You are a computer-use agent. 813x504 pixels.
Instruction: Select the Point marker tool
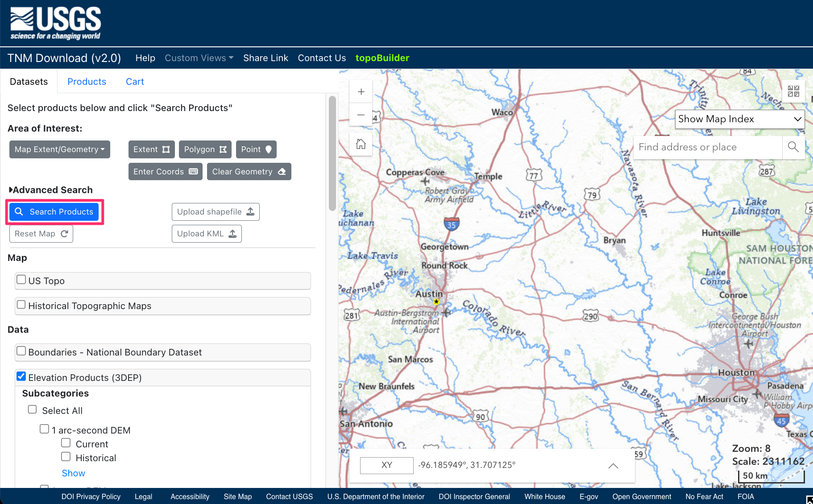pos(256,149)
